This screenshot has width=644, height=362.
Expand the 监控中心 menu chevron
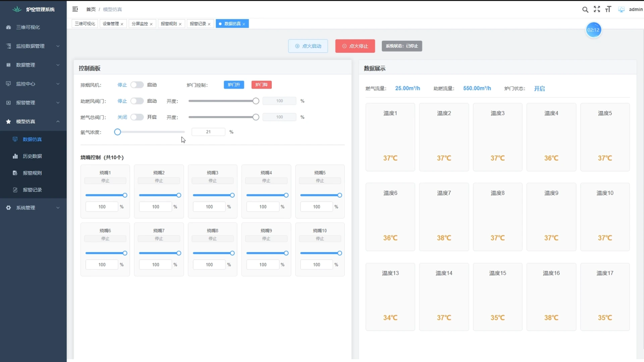[x=58, y=84]
